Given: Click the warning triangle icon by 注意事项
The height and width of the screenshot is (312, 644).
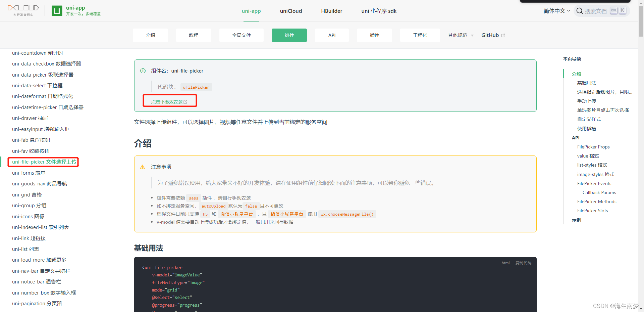Looking at the screenshot, I should (x=143, y=167).
